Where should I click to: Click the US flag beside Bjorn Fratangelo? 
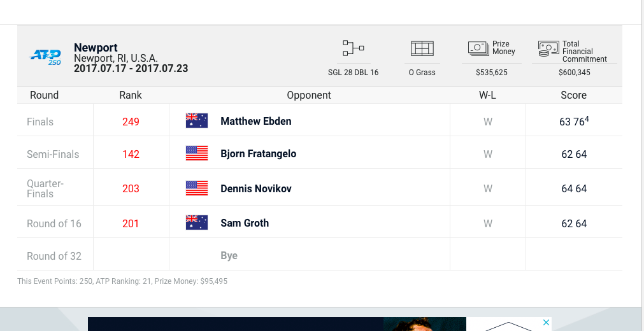click(197, 153)
